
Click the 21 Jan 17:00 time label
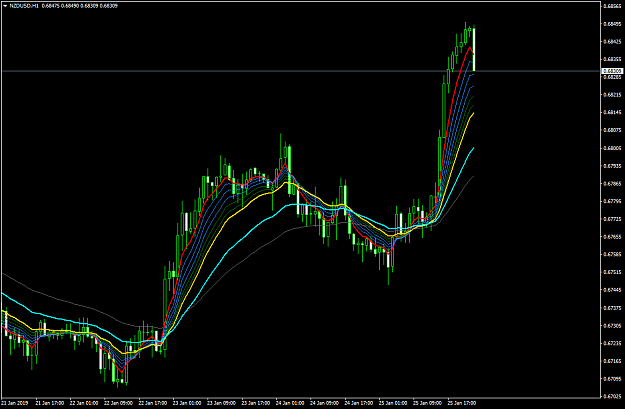[50, 403]
